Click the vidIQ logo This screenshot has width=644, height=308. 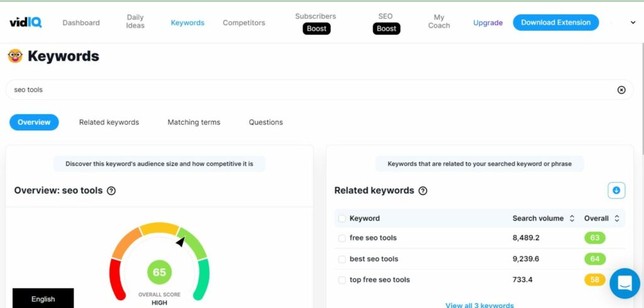[25, 22]
